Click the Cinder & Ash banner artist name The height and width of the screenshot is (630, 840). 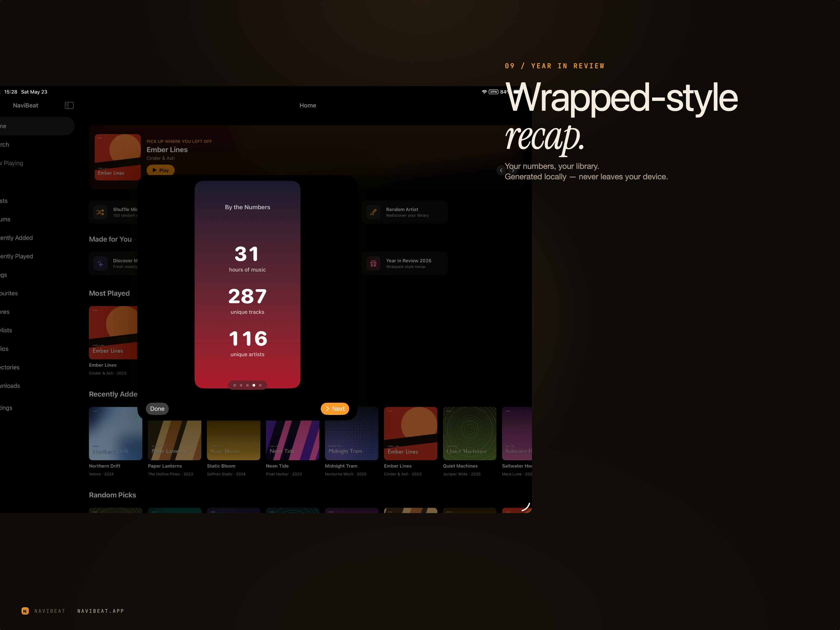(x=160, y=158)
